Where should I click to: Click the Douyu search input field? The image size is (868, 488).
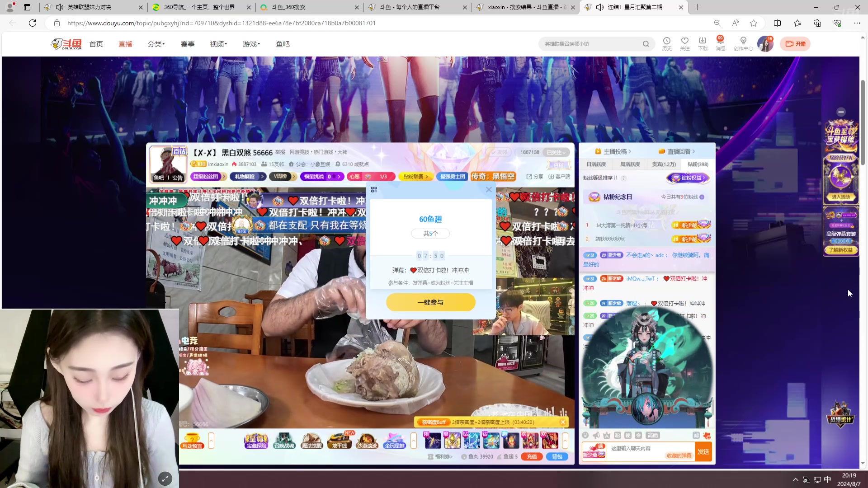590,44
